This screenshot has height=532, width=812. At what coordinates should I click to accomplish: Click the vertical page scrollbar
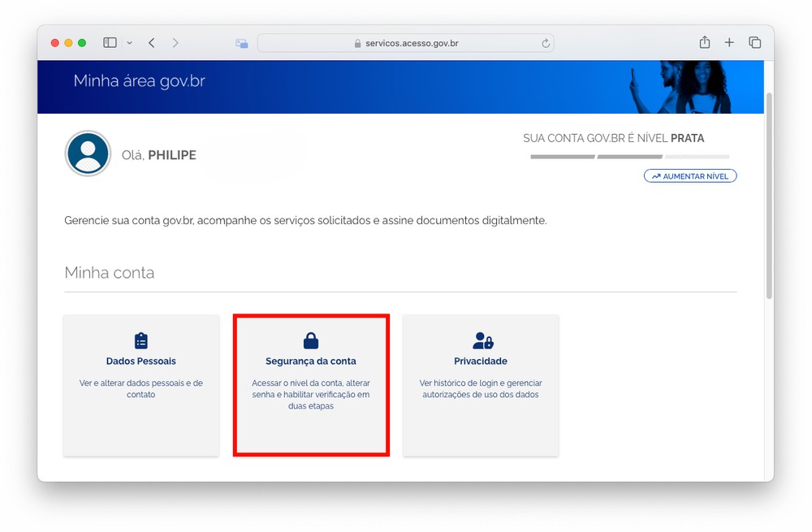[769, 195]
